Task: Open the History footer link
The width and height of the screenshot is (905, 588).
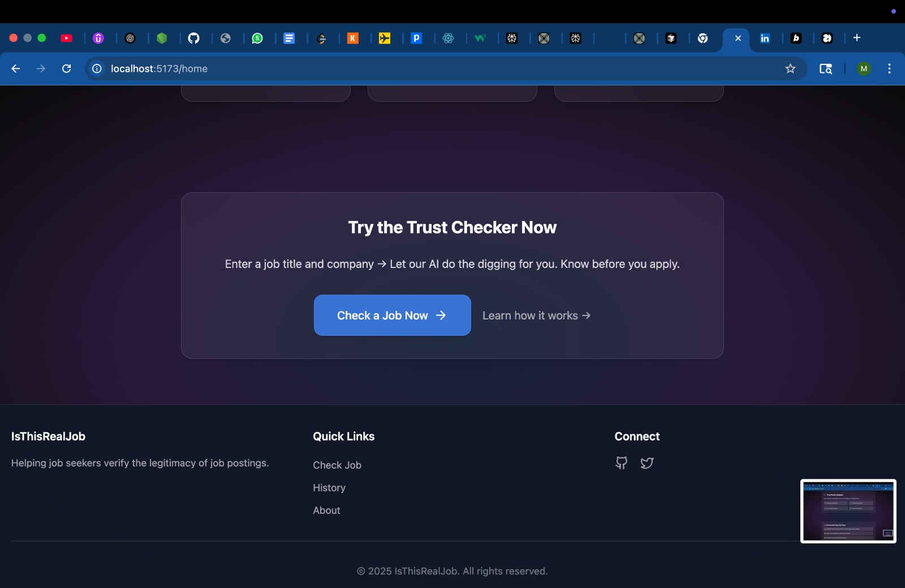Action: tap(329, 488)
